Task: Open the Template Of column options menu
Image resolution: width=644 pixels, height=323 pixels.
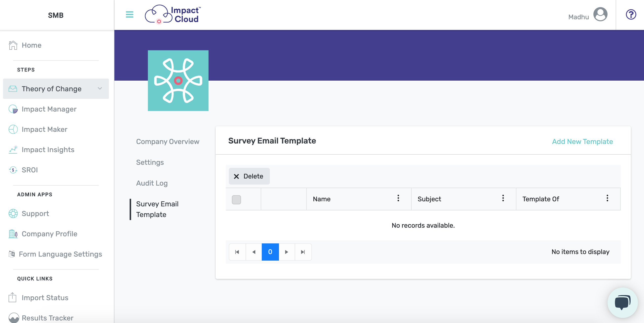Action: click(x=607, y=198)
